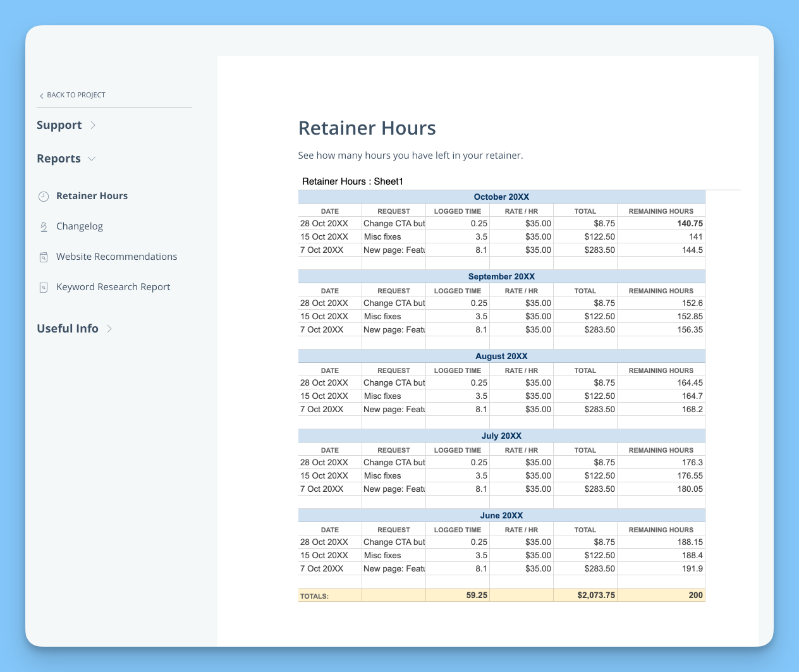Open the Retainer Hours report
Viewport: 799px width, 672px height.
(92, 196)
